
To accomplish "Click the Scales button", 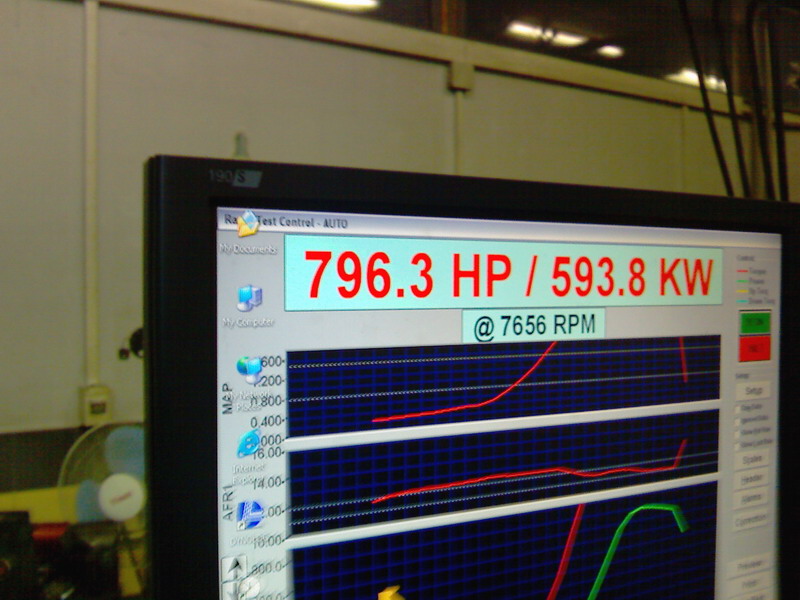I will click(753, 459).
